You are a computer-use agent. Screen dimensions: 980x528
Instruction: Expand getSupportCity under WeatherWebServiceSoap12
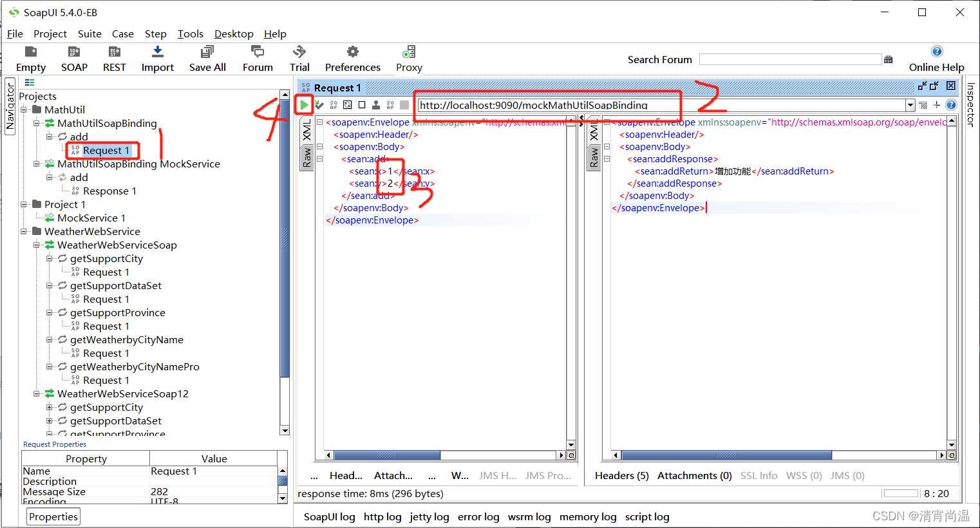click(x=50, y=407)
